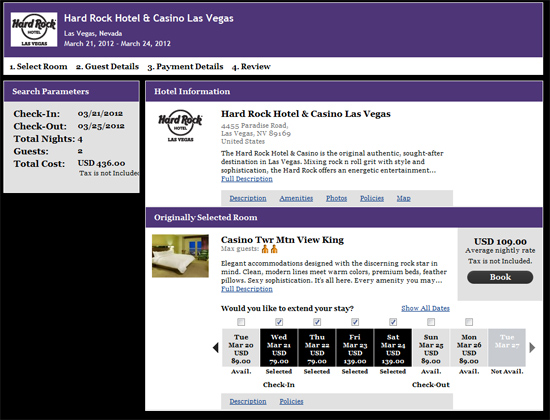Click 'Would you like to extend your stay?'
Screen dimensions: 550x420
(287, 308)
